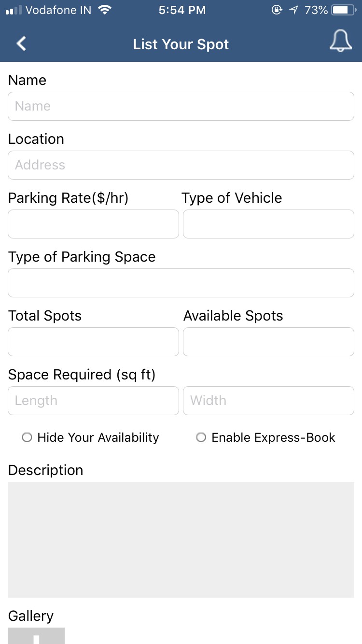Tap the back arrow icon
Image resolution: width=362 pixels, height=644 pixels.
click(21, 44)
